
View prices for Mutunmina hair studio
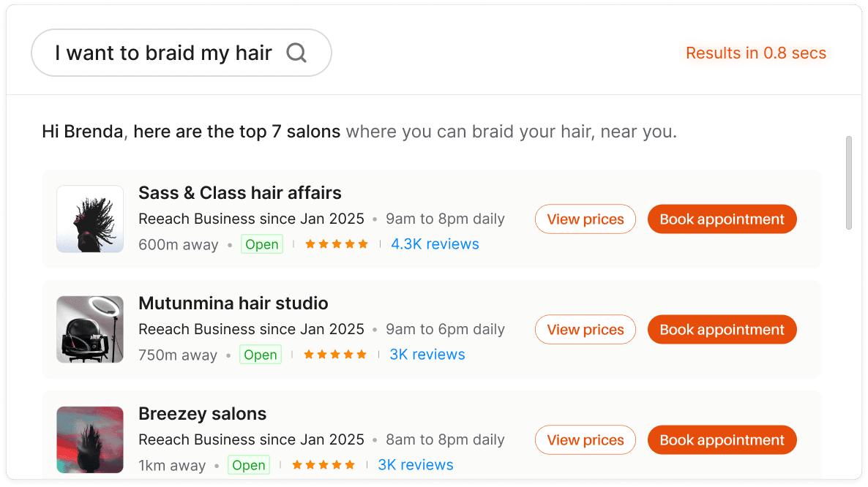pos(585,329)
